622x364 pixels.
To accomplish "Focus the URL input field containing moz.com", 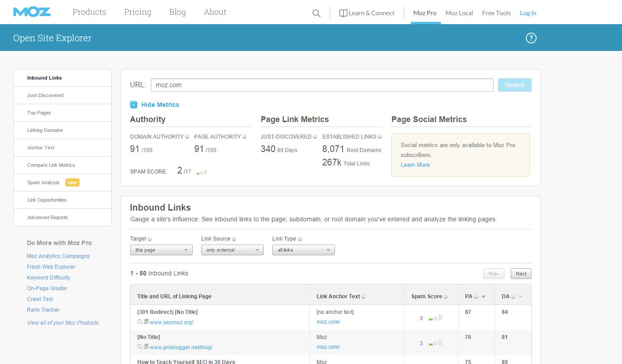I will click(x=322, y=85).
